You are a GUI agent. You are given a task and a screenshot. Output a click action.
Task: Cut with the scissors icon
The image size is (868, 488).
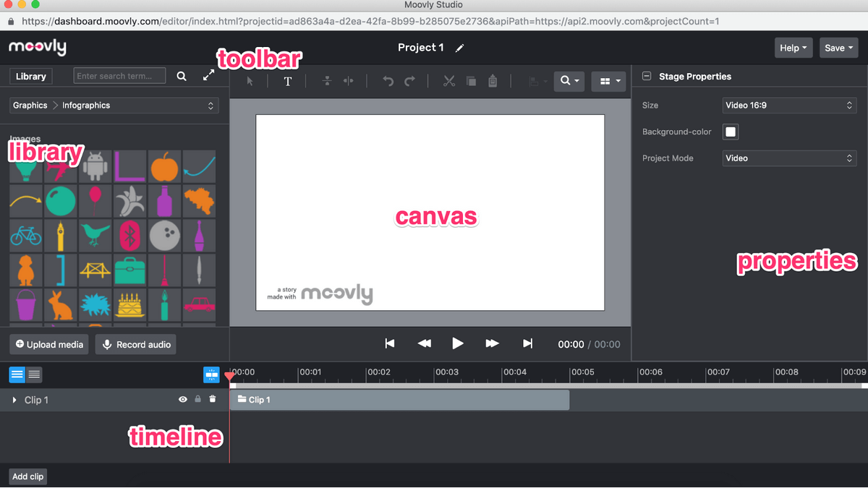click(x=449, y=81)
